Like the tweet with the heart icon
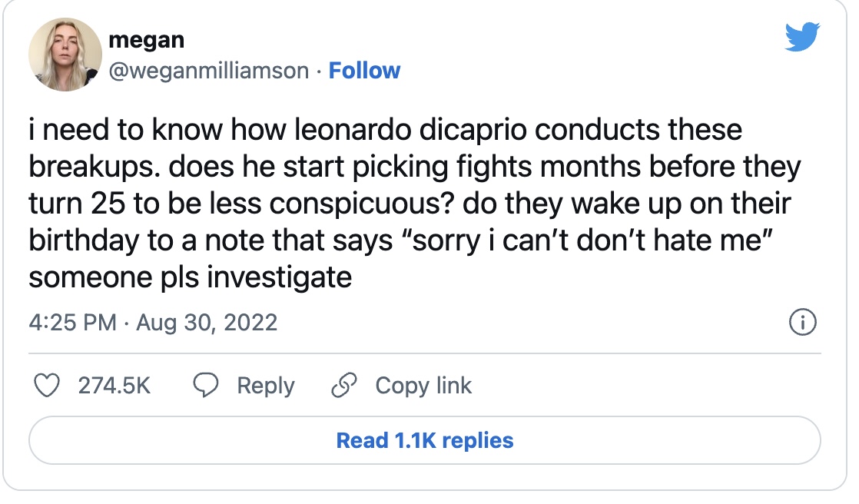Viewport: 859px width, 504px height. (x=48, y=386)
